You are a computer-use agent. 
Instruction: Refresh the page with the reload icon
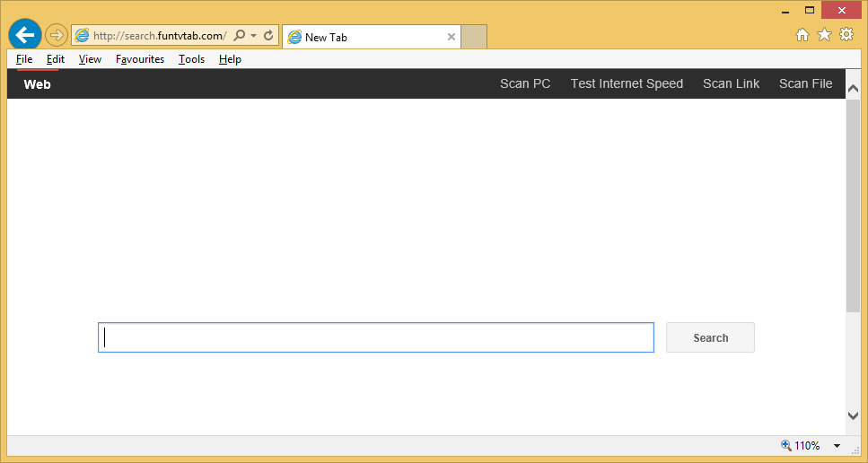click(x=267, y=36)
